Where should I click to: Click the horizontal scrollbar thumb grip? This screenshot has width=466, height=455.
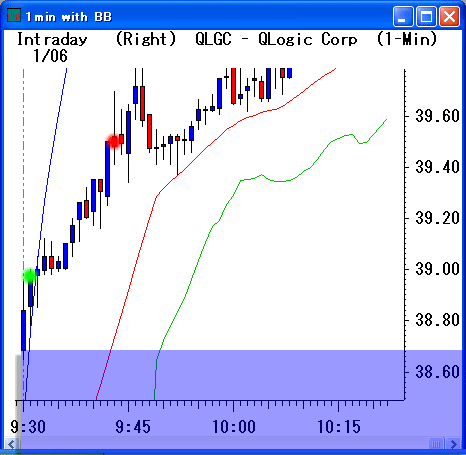[x=436, y=444]
